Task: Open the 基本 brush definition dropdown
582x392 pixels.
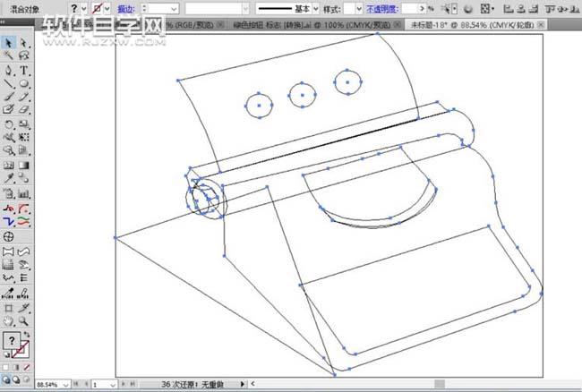Action: pos(315,9)
